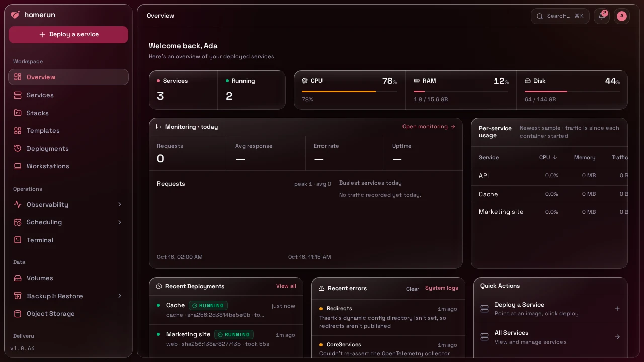Click the Backup & Restore icon
This screenshot has height=362, width=644.
coord(18,296)
